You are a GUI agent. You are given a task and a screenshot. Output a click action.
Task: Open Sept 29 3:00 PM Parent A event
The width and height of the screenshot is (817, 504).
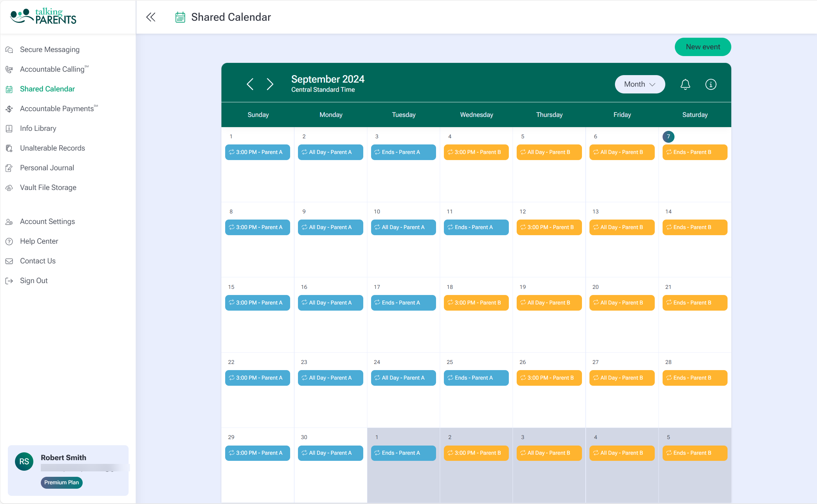tap(257, 453)
